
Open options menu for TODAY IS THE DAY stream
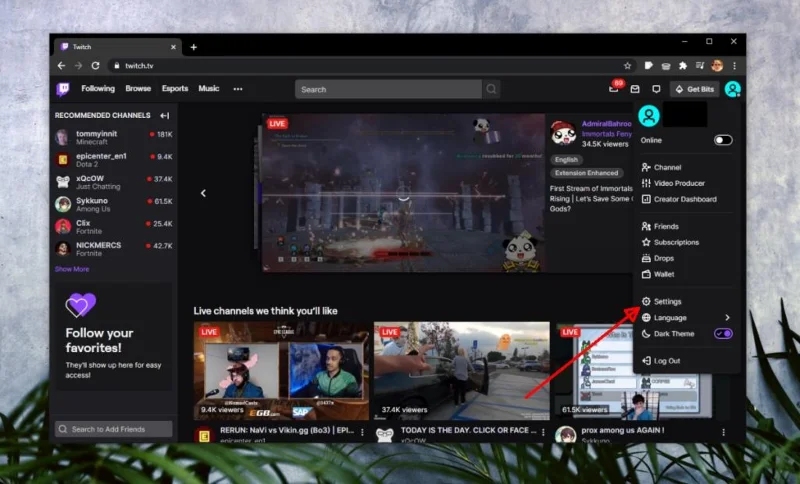(x=543, y=432)
